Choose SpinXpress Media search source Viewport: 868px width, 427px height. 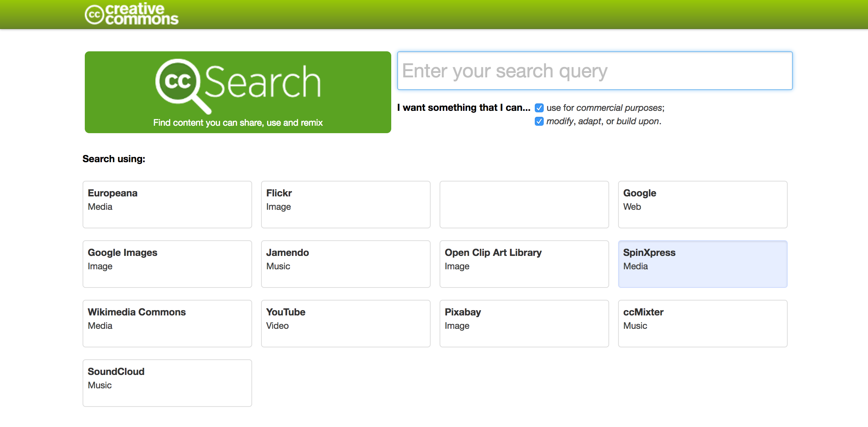[x=703, y=264]
